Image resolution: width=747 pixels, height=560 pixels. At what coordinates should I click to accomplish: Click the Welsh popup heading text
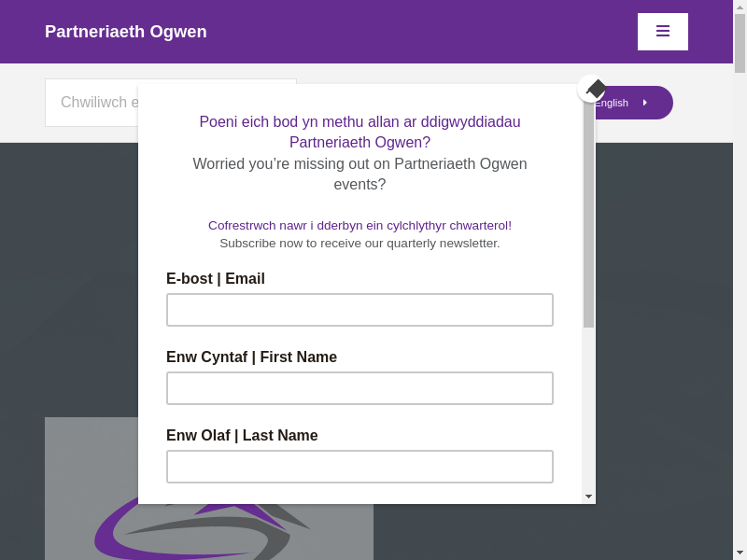(x=359, y=132)
